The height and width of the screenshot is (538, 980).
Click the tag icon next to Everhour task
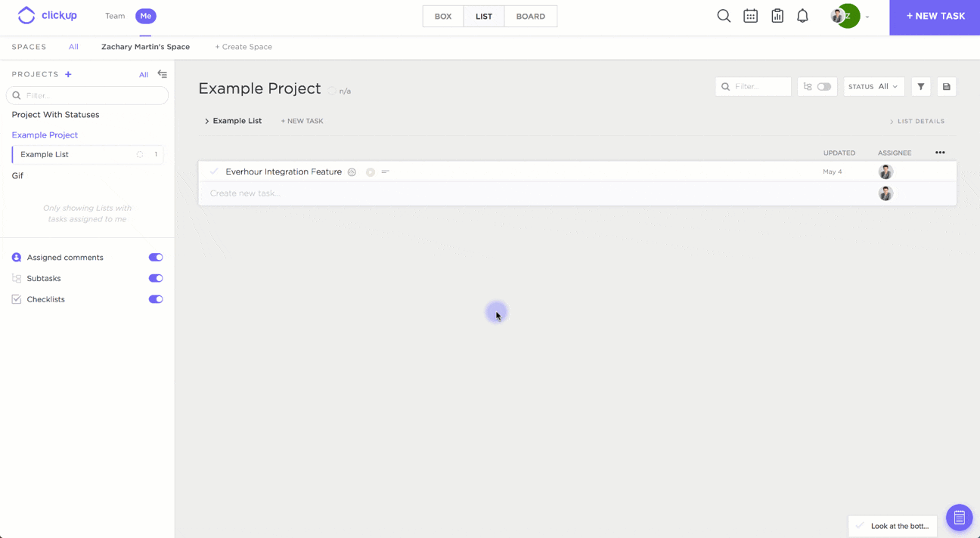(x=352, y=172)
